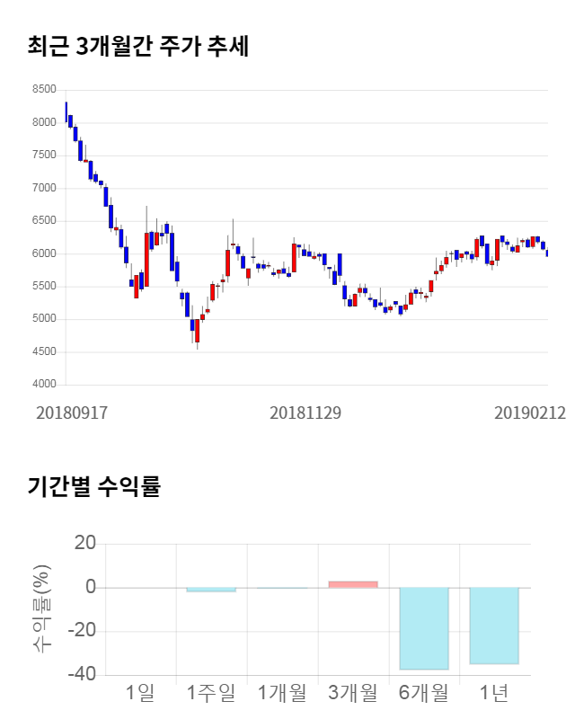575x728 pixels.
Task: Select the 6개월 negative return bar
Action: pyautogui.click(x=424, y=628)
